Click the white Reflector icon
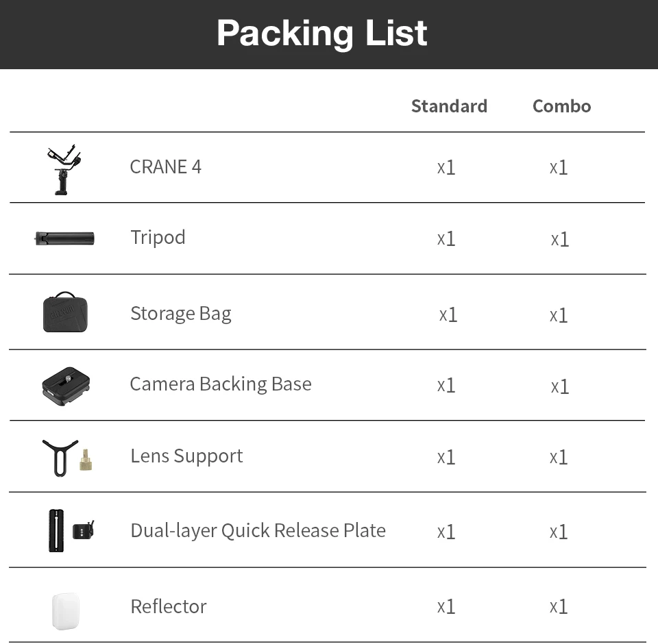This screenshot has height=644, width=658. point(66,610)
